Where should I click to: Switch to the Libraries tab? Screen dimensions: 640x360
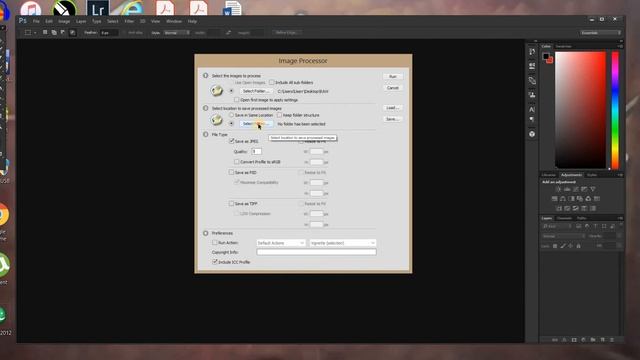point(549,175)
